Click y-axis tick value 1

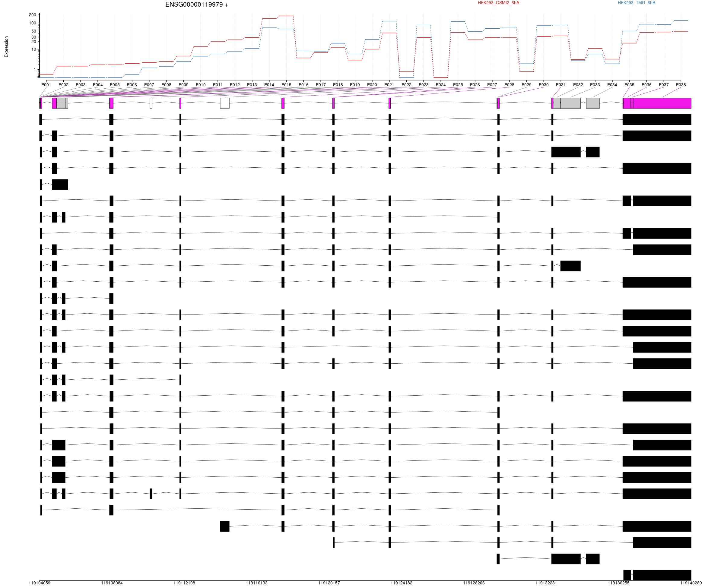point(35,69)
